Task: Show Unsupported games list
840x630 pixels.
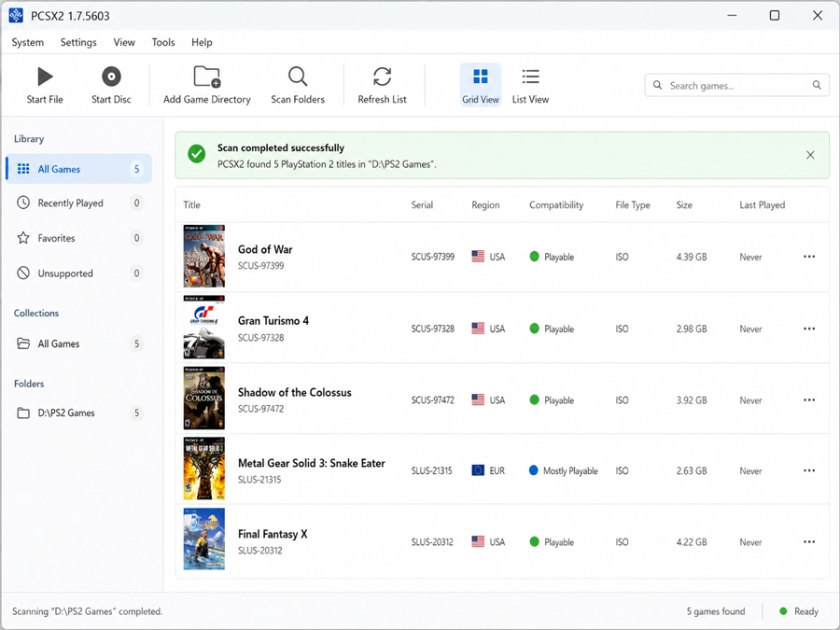Action: click(78, 273)
